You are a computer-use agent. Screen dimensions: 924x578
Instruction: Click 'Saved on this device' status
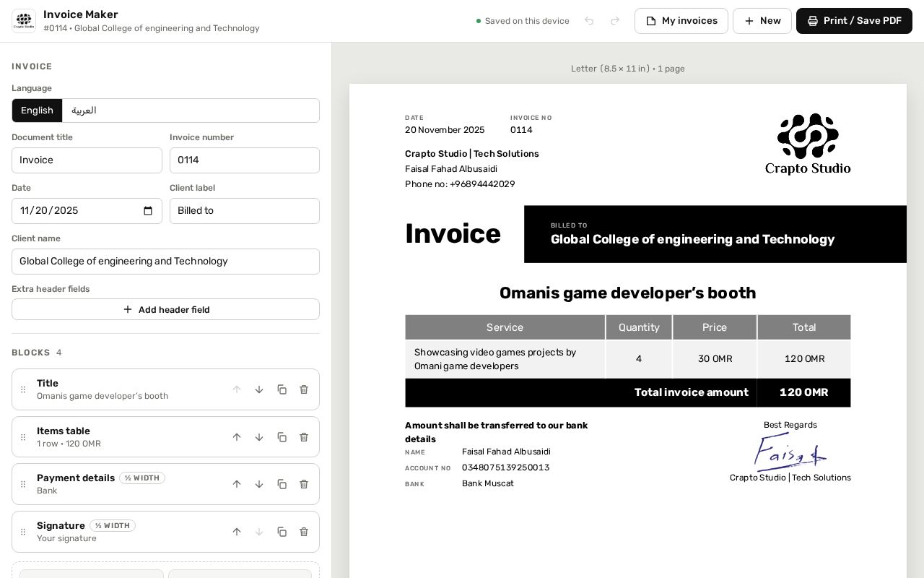[523, 21]
